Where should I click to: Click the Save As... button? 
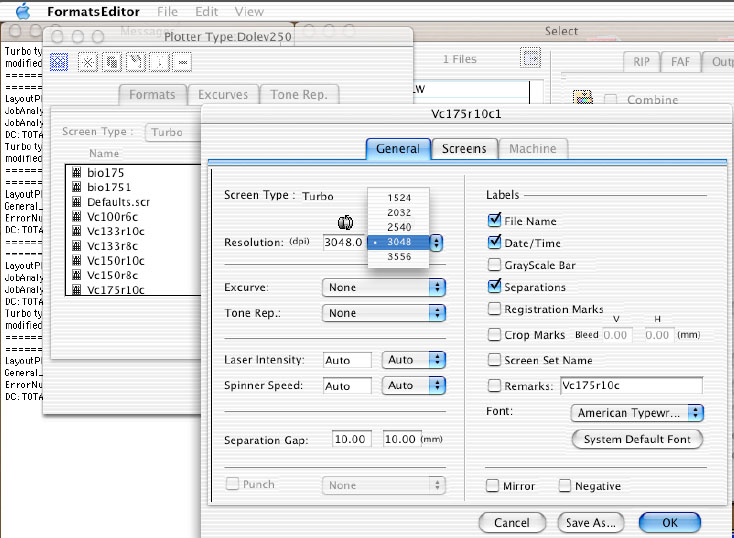[x=591, y=523]
